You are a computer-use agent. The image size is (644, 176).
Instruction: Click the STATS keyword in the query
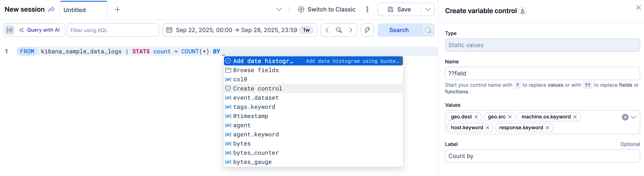pos(141,52)
